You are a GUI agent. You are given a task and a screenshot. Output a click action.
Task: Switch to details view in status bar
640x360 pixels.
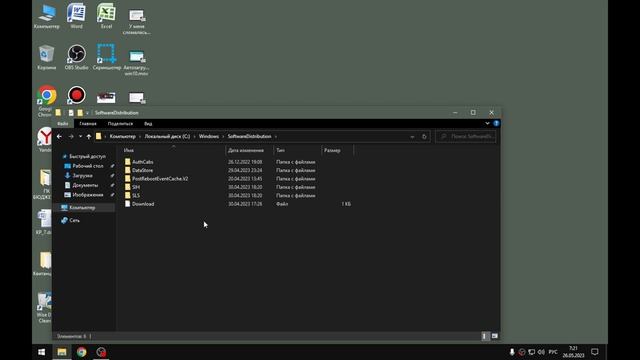484,336
